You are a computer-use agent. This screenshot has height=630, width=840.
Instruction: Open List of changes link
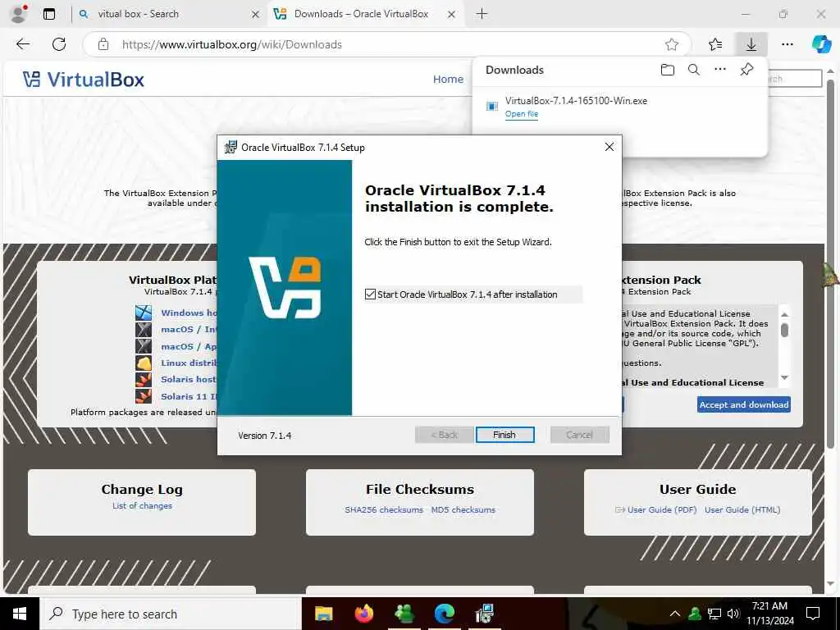142,505
